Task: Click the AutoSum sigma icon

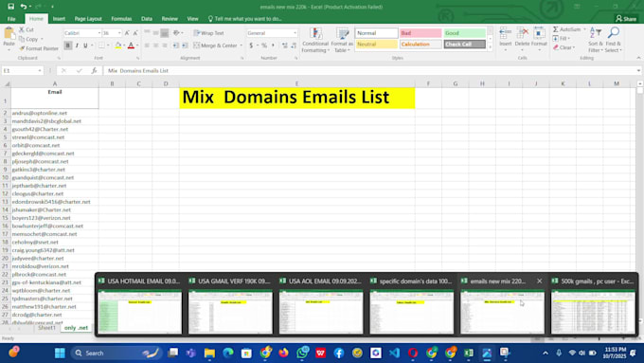Action: point(556,29)
